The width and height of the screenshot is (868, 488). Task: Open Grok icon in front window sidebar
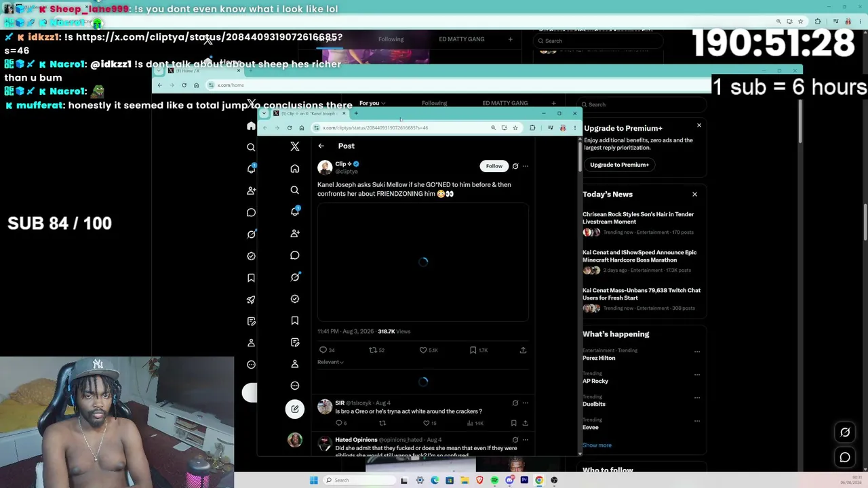pos(294,277)
